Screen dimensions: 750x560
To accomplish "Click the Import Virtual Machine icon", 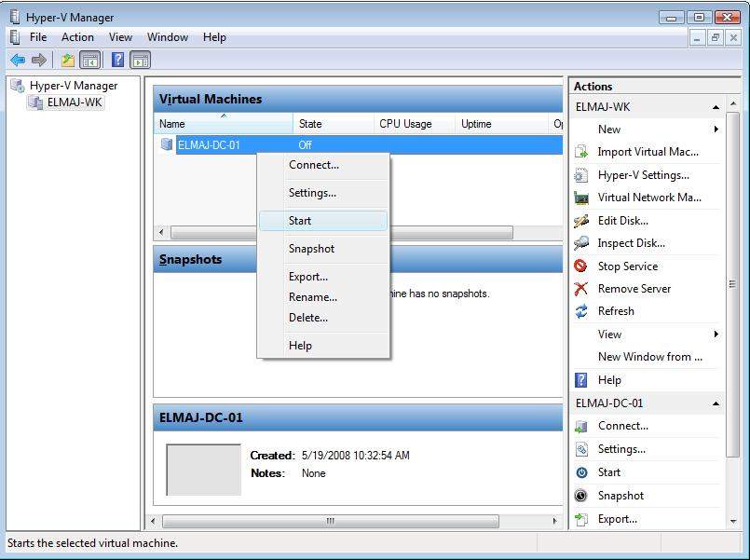I will pyautogui.click(x=581, y=152).
